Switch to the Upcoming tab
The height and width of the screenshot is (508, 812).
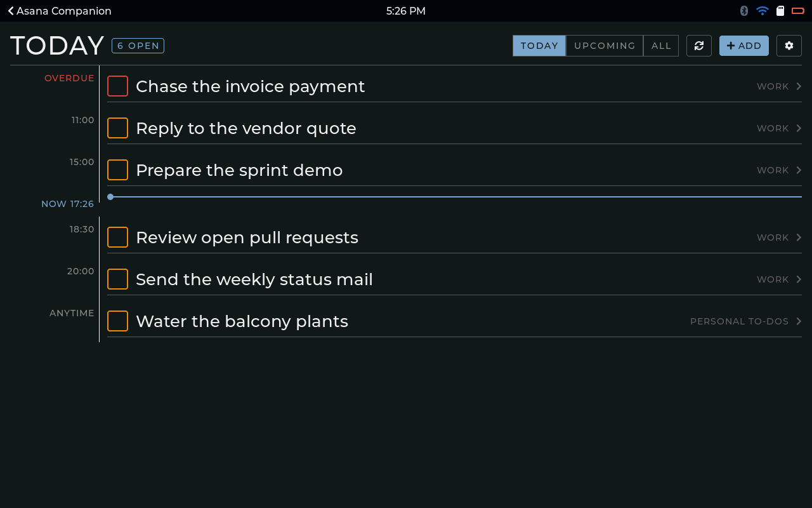pos(605,46)
